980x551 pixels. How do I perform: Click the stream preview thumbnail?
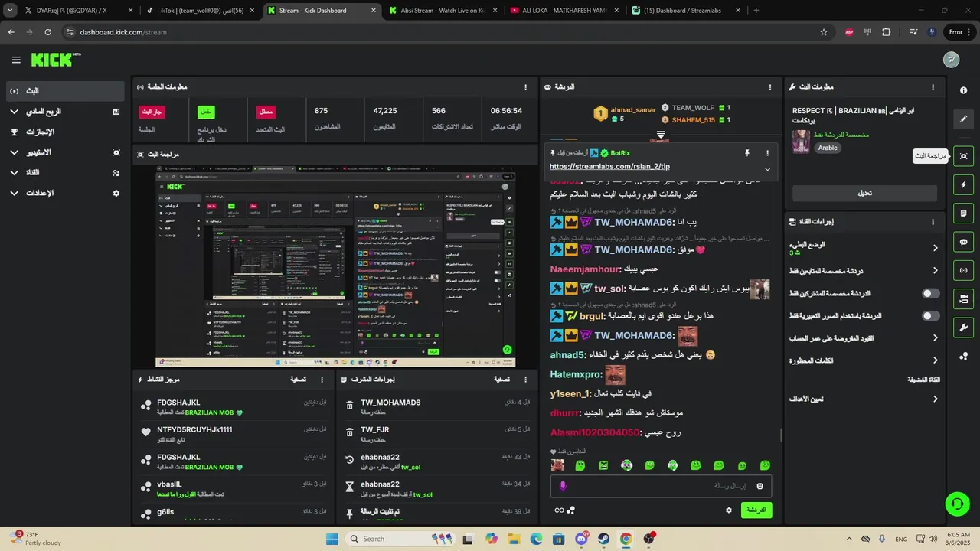point(335,266)
